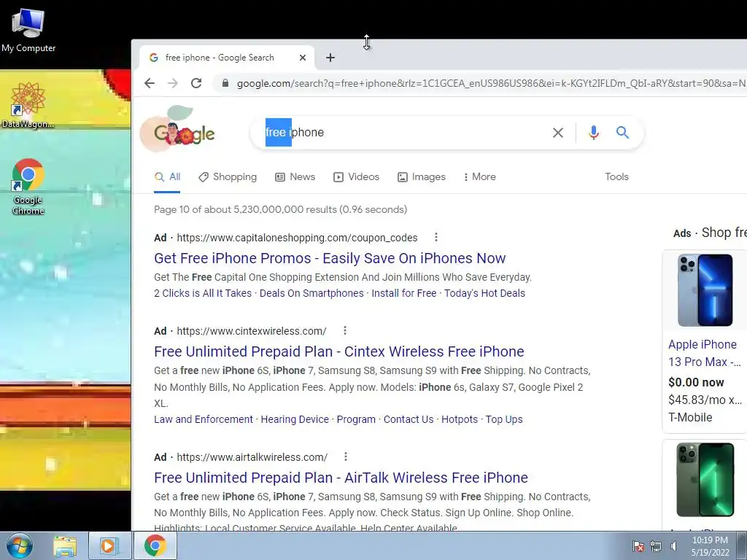Screen dimensions: 747x560
Task: Select Chrome in the taskbar
Action: click(155, 545)
